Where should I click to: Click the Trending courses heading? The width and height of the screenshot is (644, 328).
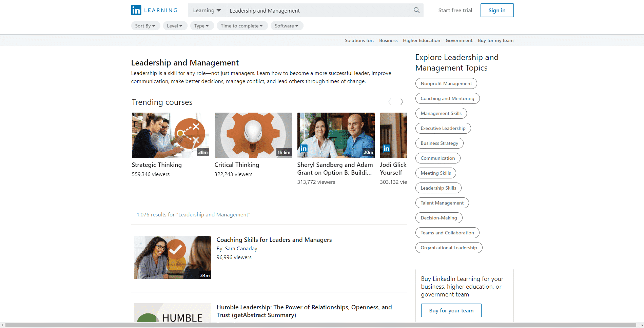162,102
